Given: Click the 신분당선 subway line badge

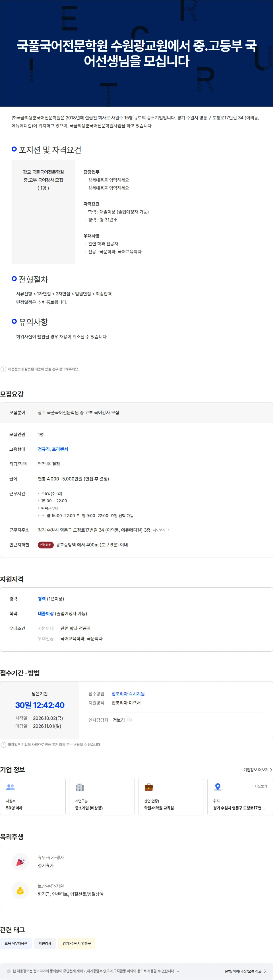Looking at the screenshot, I should coord(45,545).
